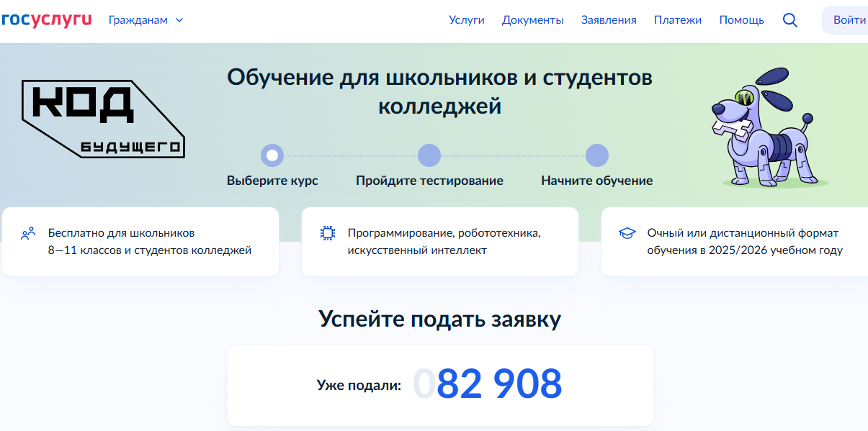Select the Начните обучение step circle
Image resolution: width=868 pixels, height=431 pixels.
click(597, 155)
